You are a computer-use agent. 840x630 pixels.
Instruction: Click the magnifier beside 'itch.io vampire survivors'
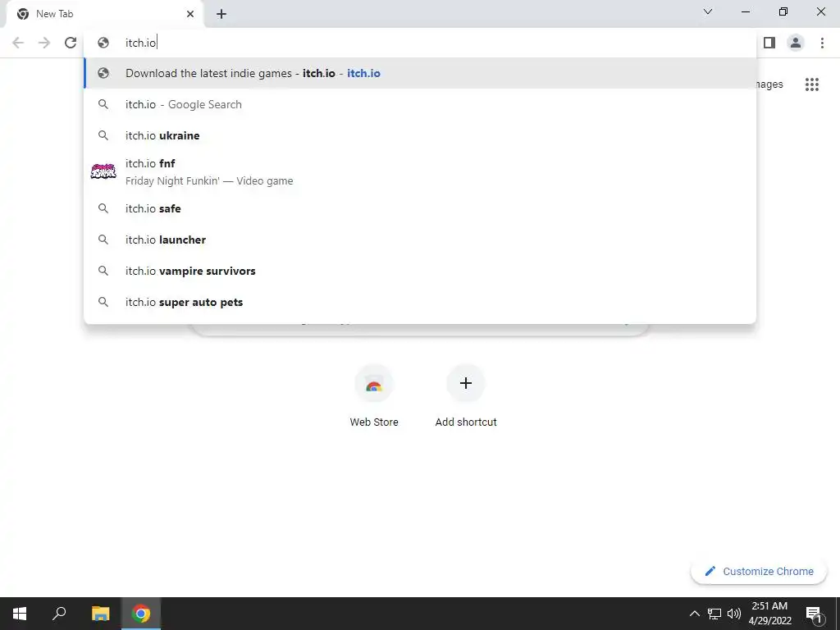(103, 271)
